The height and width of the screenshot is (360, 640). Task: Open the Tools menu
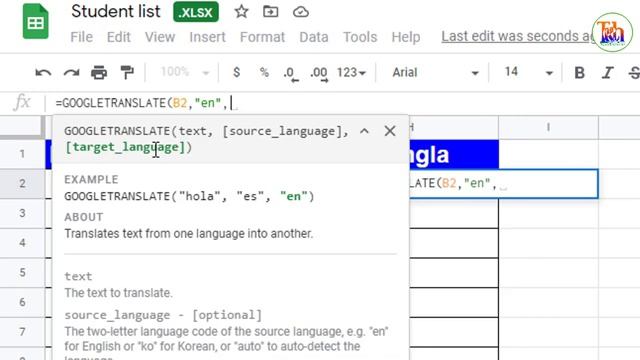point(360,37)
